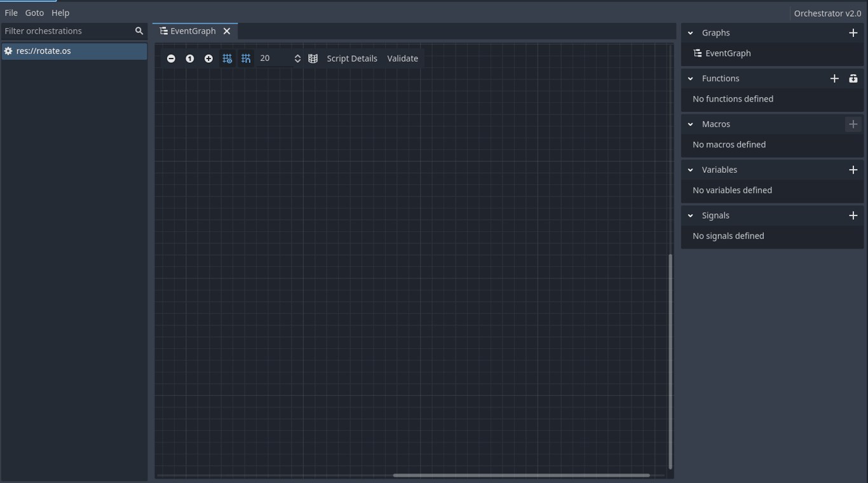
Task: Reset graph zoom to 100 percent
Action: tap(189, 58)
